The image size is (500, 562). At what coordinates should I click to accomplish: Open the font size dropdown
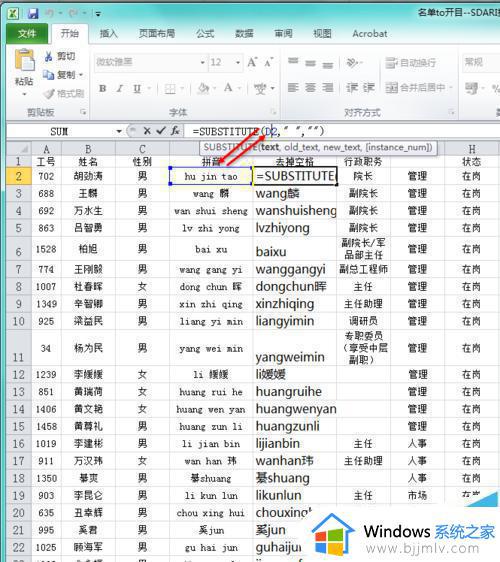[238, 63]
